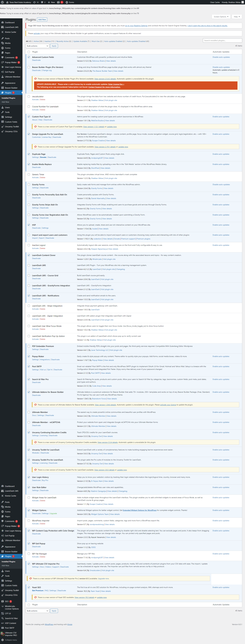Click the Search installed plugins field
This screenshot has height=644, width=245.
[222, 41]
